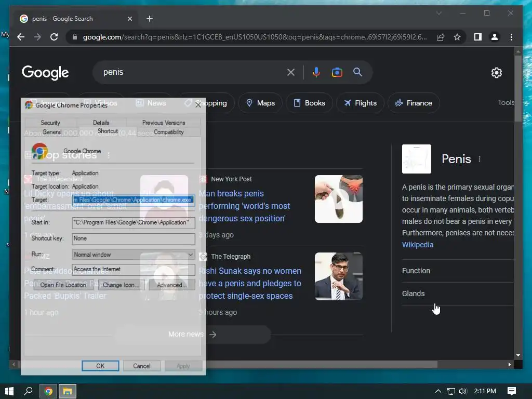View site info via the lock icon
This screenshot has height=399, width=532.
(x=75, y=37)
